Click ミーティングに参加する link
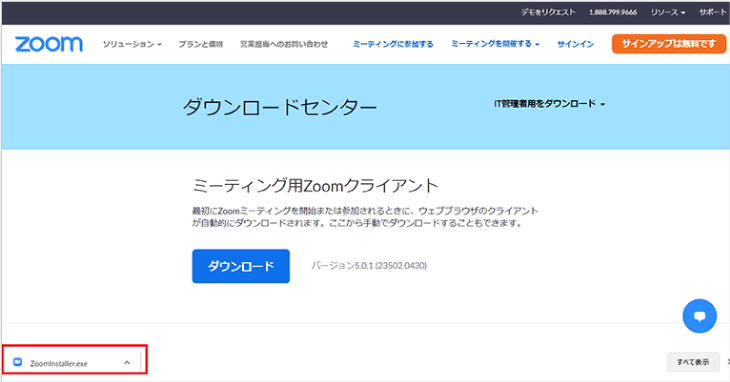730x382 pixels. click(393, 44)
